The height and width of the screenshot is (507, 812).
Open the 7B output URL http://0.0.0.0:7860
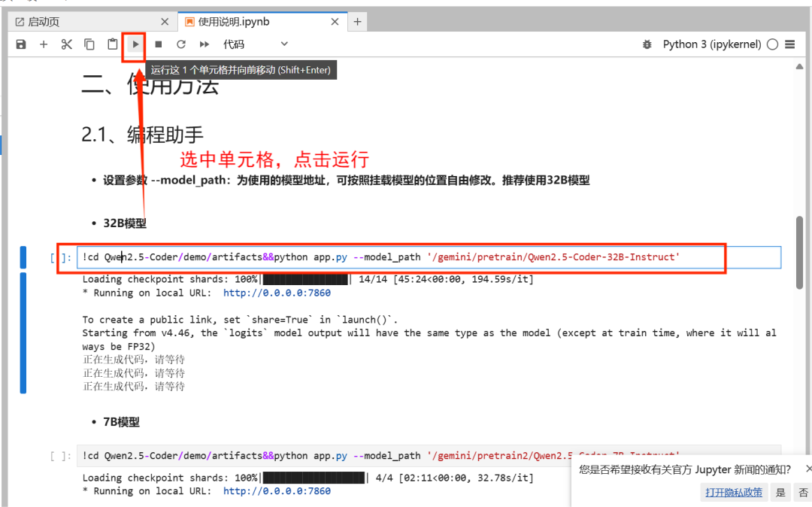click(x=277, y=491)
